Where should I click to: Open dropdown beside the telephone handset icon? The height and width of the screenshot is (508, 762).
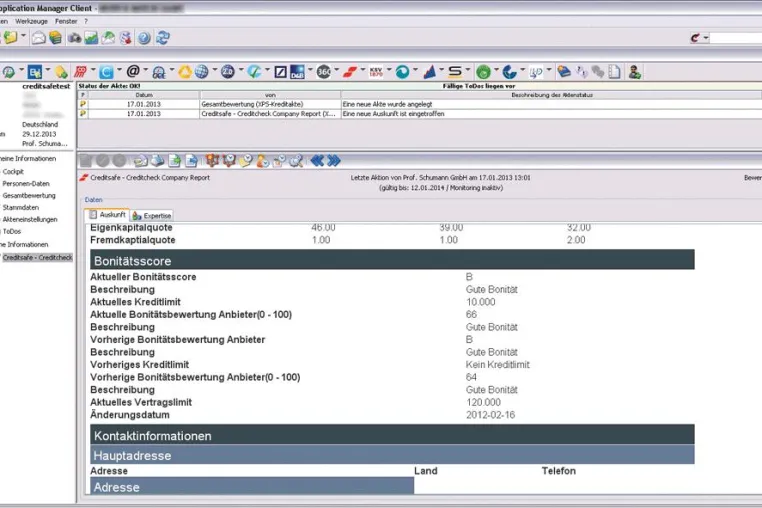(x=522, y=70)
